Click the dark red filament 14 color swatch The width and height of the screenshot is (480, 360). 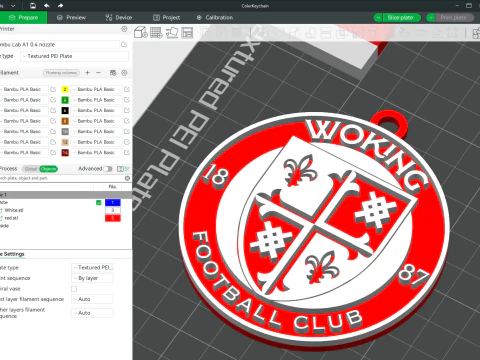(x=65, y=153)
